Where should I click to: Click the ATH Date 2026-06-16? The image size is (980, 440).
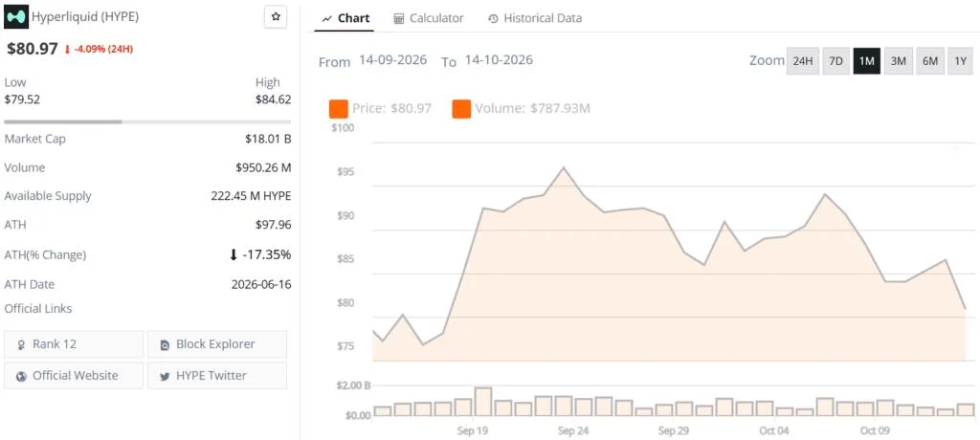point(261,284)
